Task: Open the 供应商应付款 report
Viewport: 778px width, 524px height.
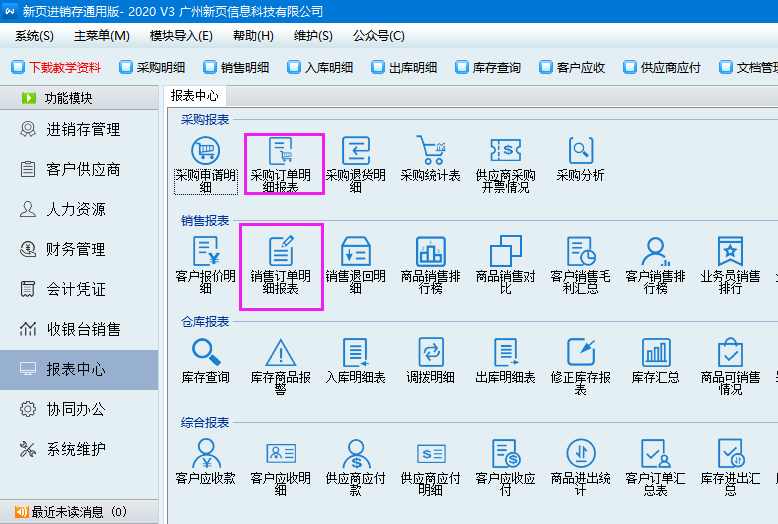Action: point(356,467)
